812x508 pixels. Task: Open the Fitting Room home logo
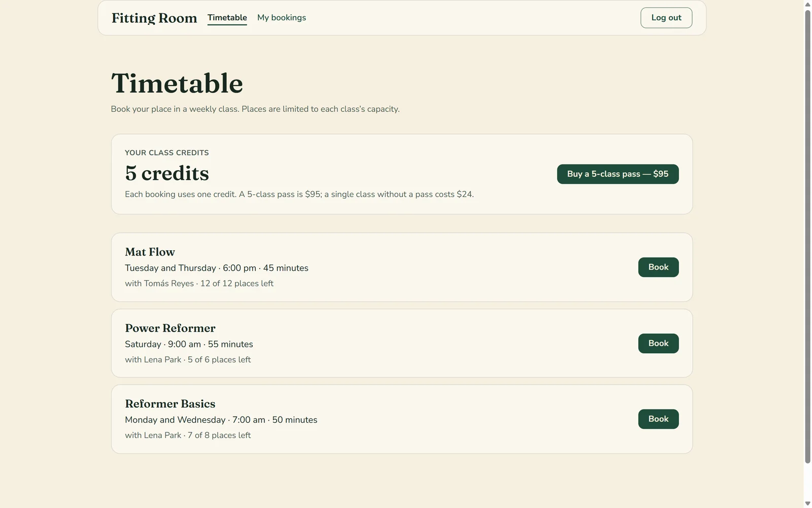(x=154, y=18)
